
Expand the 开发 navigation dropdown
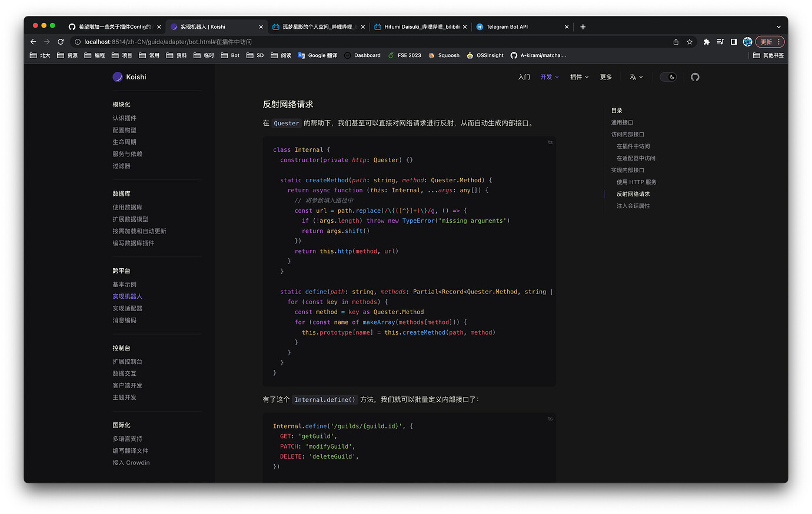click(x=548, y=76)
